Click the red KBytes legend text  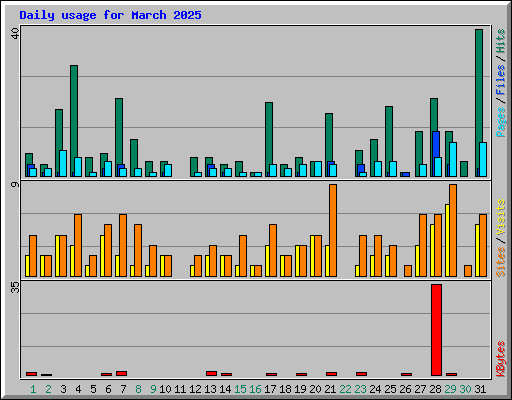(500, 359)
